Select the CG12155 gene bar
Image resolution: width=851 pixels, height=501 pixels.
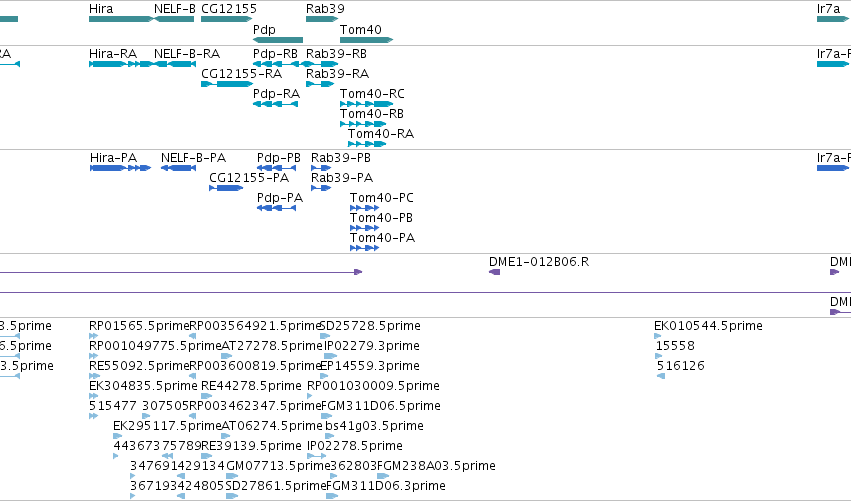tap(226, 19)
